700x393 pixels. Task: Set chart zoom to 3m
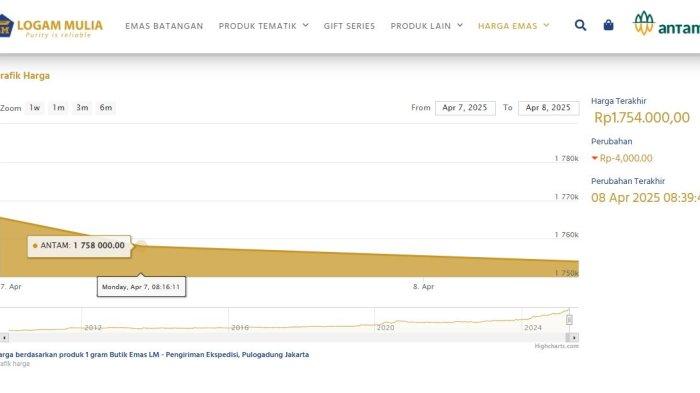click(x=82, y=108)
